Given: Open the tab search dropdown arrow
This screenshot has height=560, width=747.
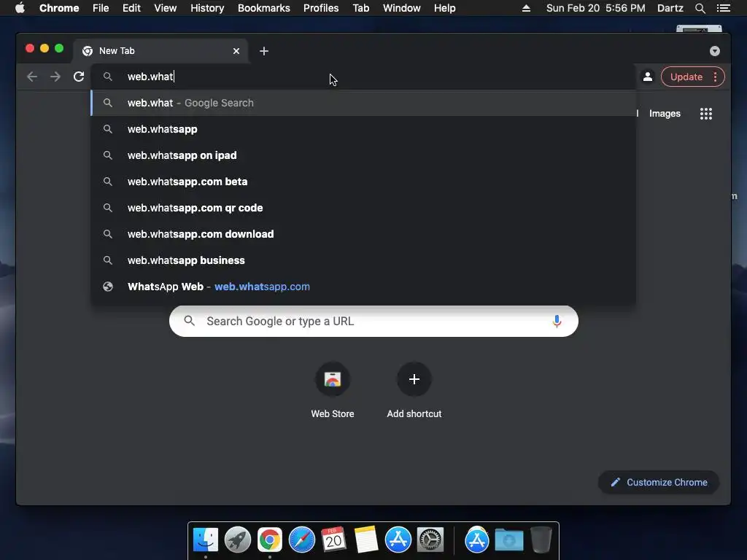Looking at the screenshot, I should click(x=715, y=51).
